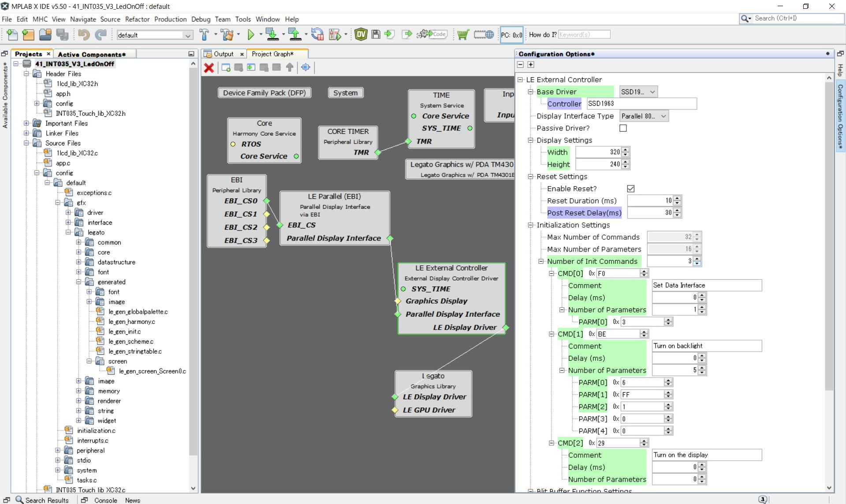Image resolution: width=846 pixels, height=504 pixels.
Task: Click the MPLAB Data Visualizer DV icon
Action: tap(361, 34)
